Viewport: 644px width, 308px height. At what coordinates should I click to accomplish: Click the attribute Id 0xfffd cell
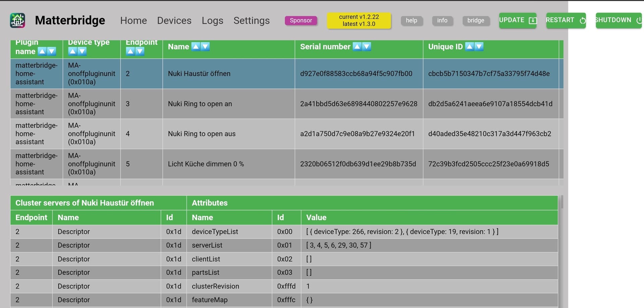click(x=286, y=286)
